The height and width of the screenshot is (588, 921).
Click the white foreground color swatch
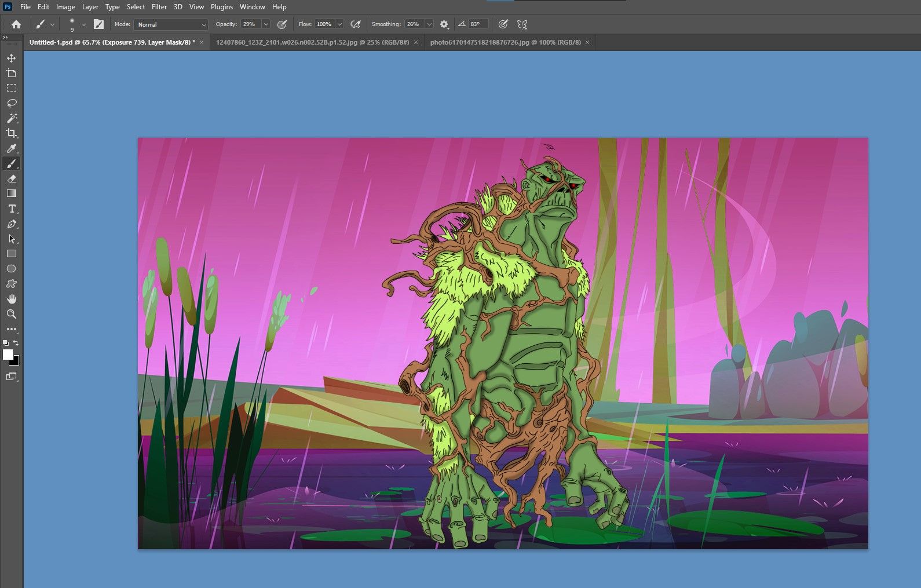point(8,355)
